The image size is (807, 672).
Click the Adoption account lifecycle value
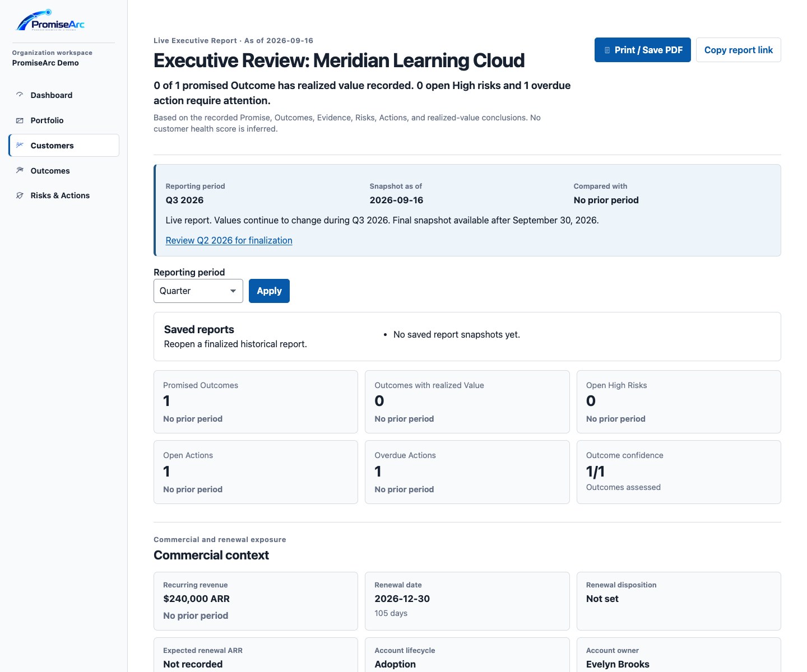click(395, 664)
